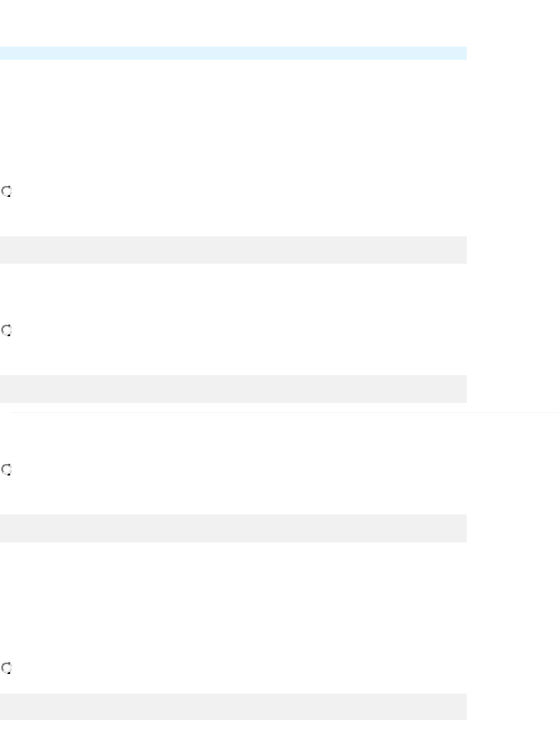The height and width of the screenshot is (748, 560).
Task: Select the light blue highlighted bar
Action: pyautogui.click(x=233, y=53)
